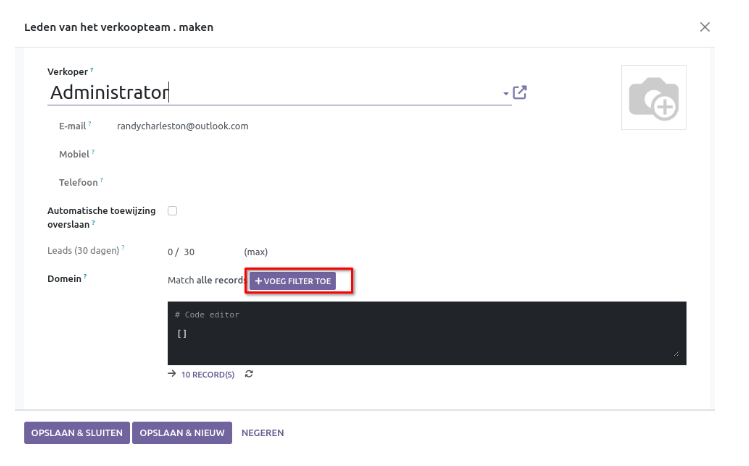This screenshot has height=466, width=749.
Task: Open the Verkoper external link icon
Action: coord(520,93)
